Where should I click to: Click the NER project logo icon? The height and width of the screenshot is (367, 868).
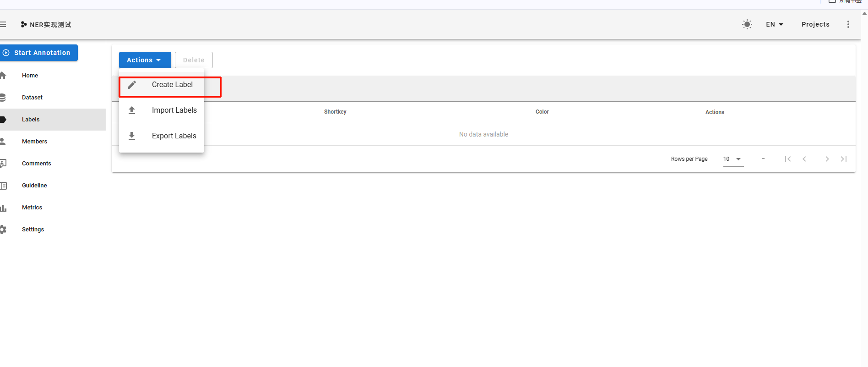pos(24,24)
